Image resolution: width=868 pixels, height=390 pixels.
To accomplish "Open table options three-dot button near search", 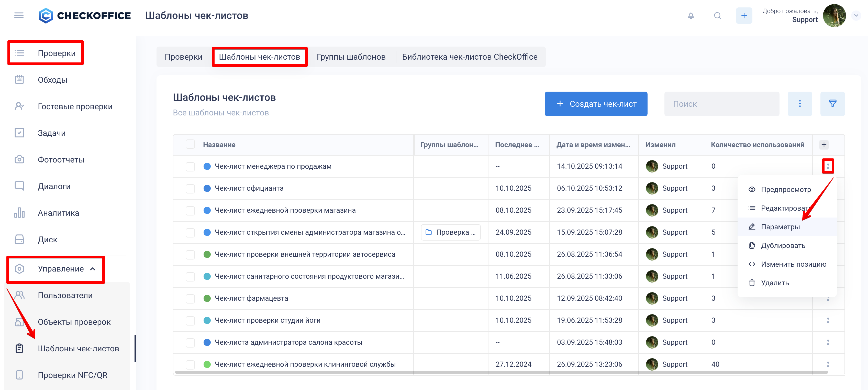I will (799, 104).
